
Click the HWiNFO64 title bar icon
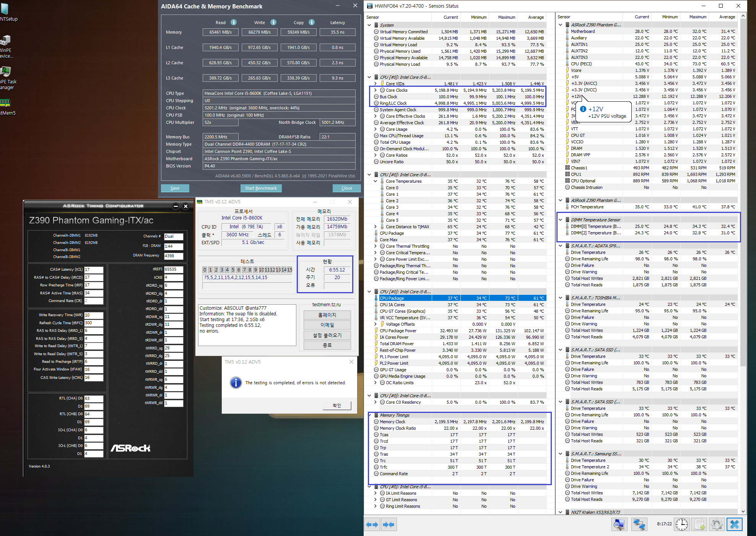click(x=370, y=6)
